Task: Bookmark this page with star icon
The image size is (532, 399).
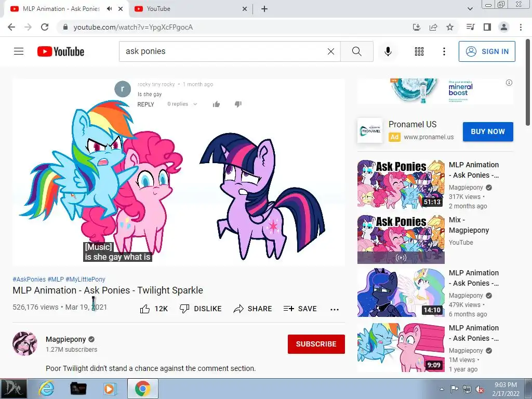Action: (x=450, y=27)
